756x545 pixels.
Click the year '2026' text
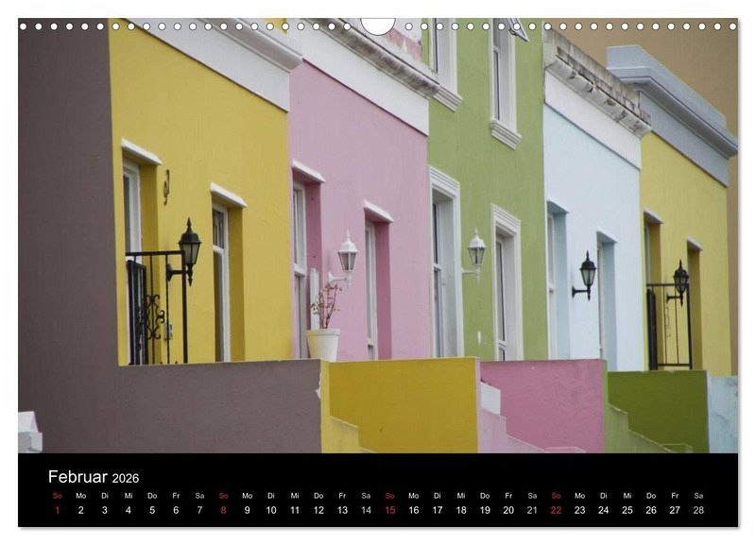126,478
